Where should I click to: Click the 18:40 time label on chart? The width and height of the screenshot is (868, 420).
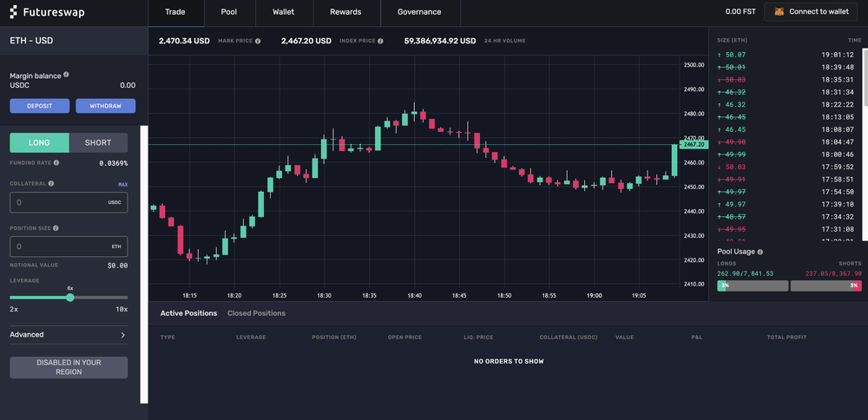[x=415, y=296]
